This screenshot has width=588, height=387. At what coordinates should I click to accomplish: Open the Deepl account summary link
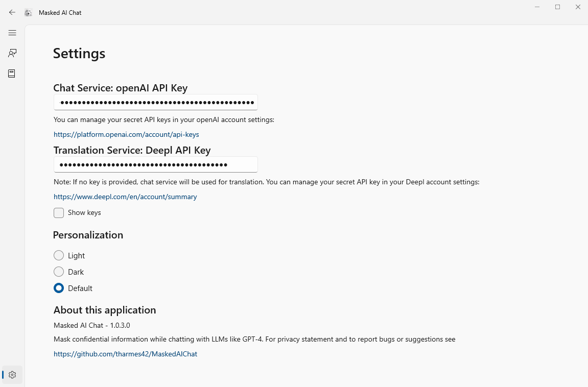125,197
